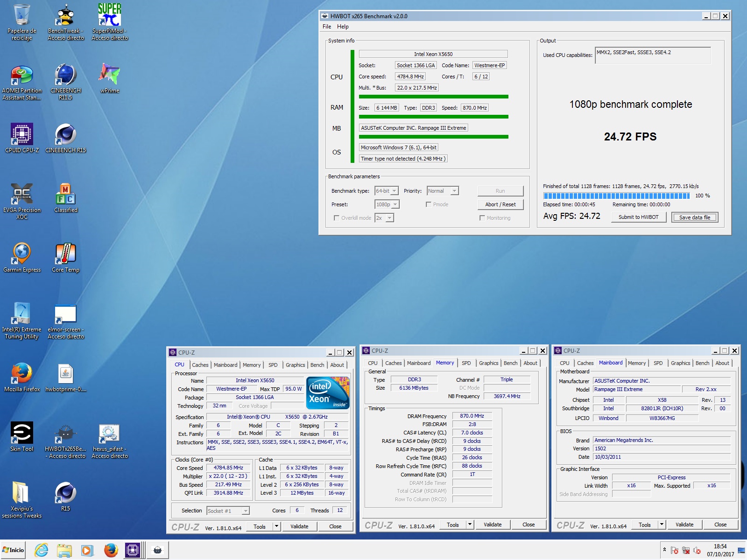Show hidden tray icons arrow
The image size is (747, 560).
[664, 550]
